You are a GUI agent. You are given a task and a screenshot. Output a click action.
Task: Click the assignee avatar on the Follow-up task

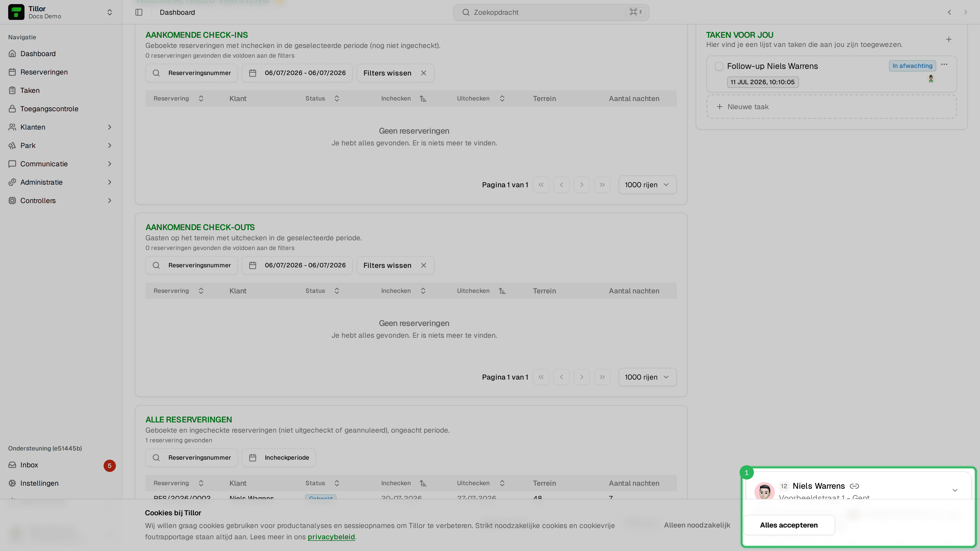pos(931,79)
